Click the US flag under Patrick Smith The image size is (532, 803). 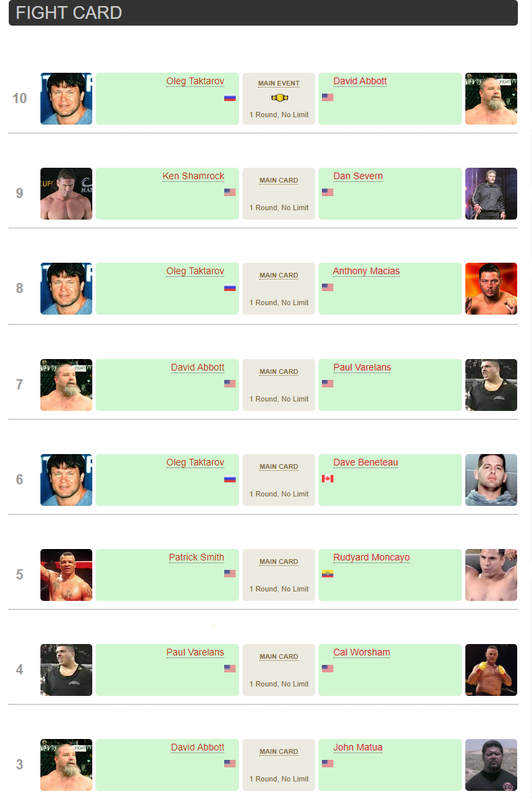230,574
